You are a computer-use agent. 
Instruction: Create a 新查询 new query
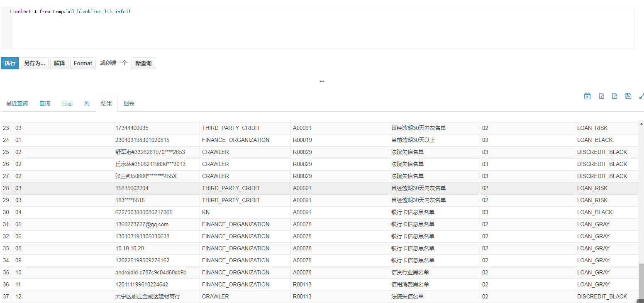click(143, 63)
